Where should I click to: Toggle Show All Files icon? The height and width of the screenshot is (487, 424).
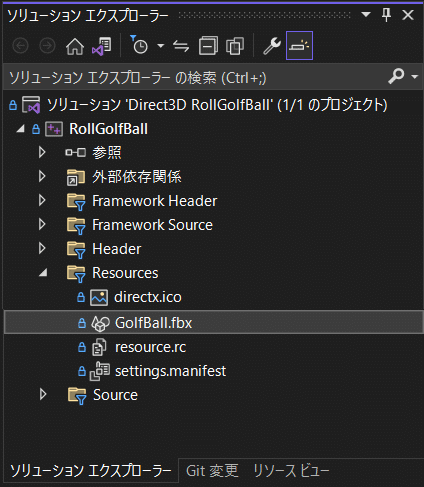pyautogui.click(x=235, y=46)
